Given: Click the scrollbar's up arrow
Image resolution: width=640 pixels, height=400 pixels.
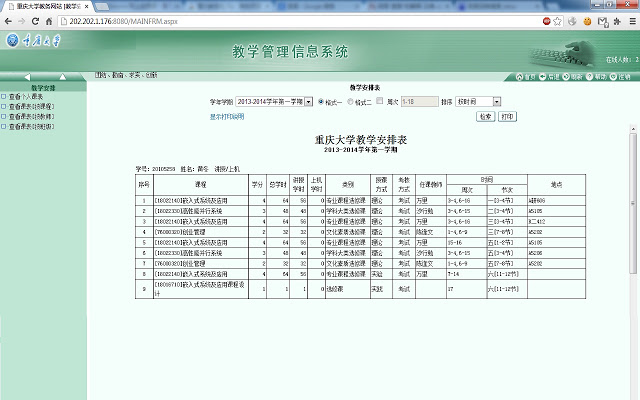Looking at the screenshot, I should click(633, 129).
